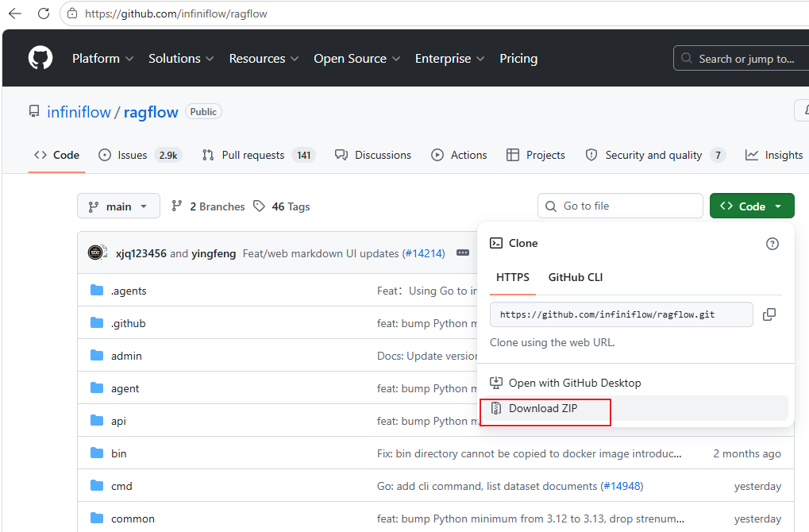Viewport: 809px width, 532px height.
Task: Open the ragflow repository link
Action: (x=151, y=112)
